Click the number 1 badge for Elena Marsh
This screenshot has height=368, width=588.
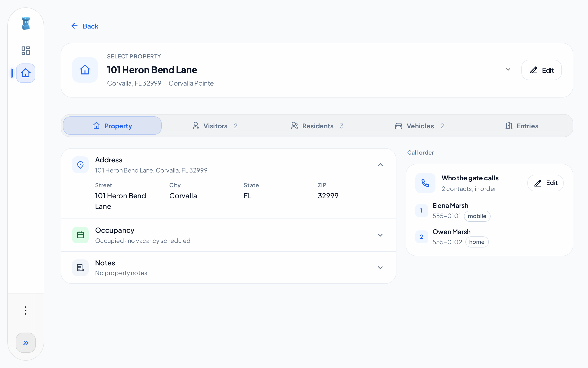tap(421, 211)
